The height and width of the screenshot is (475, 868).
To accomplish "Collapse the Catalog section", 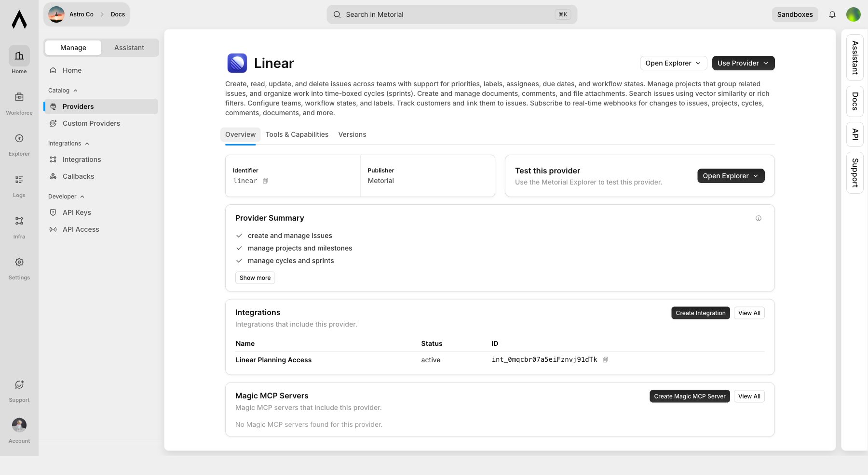I will tap(63, 91).
